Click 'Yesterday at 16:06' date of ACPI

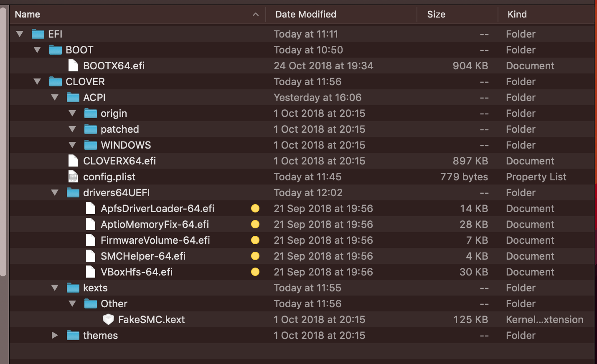pyautogui.click(x=318, y=97)
